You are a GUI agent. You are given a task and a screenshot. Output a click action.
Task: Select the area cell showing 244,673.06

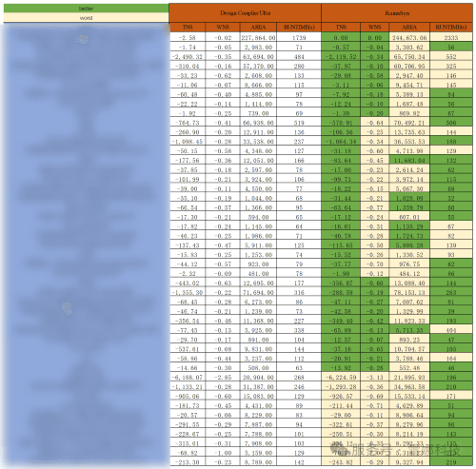tap(409, 37)
